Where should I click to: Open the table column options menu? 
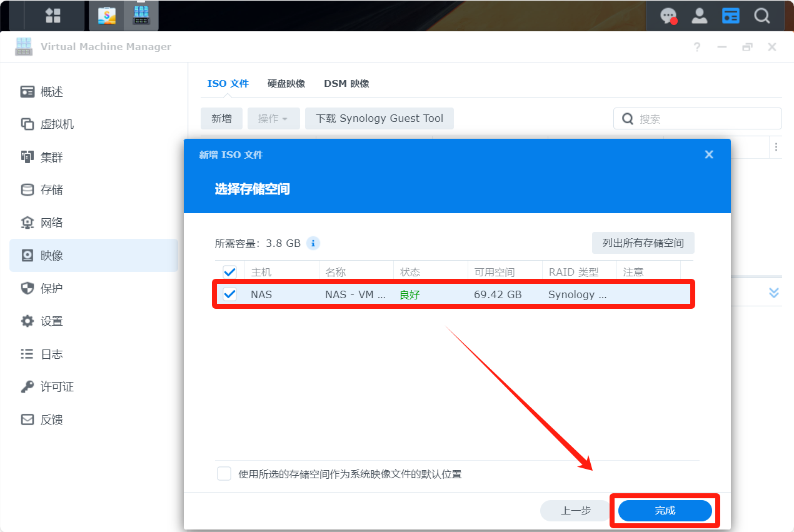click(x=776, y=147)
